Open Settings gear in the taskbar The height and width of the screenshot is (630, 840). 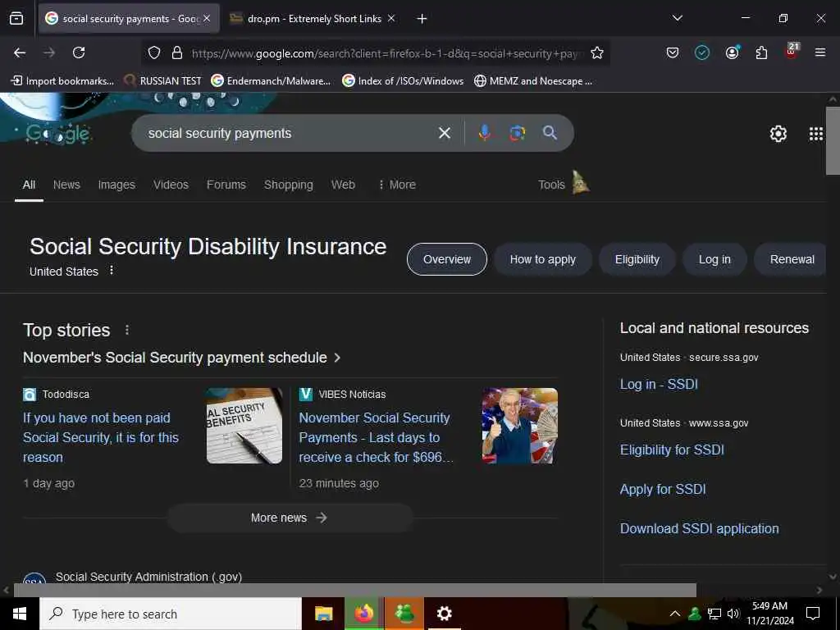[444, 614]
